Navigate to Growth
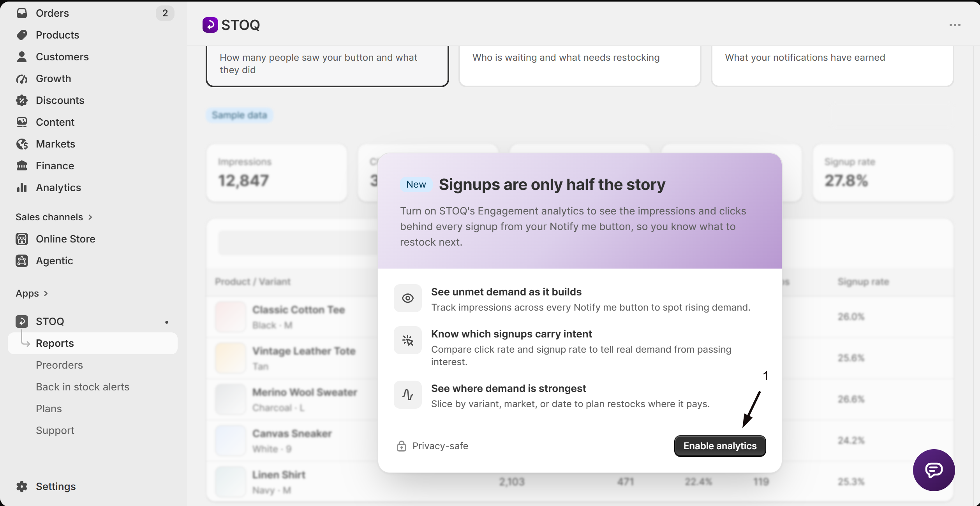The width and height of the screenshot is (980, 506). [93, 79]
